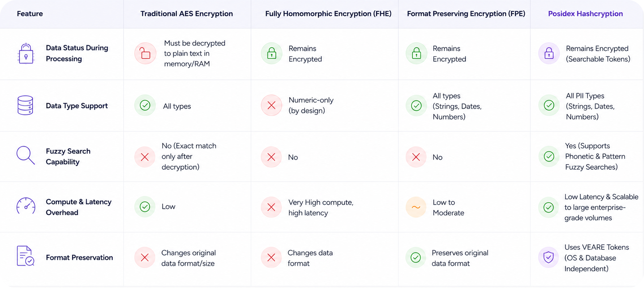This screenshot has height=288, width=644.
Task: Click the speedometer icon for Compute & Latency Overhead
Action: [x=26, y=206]
